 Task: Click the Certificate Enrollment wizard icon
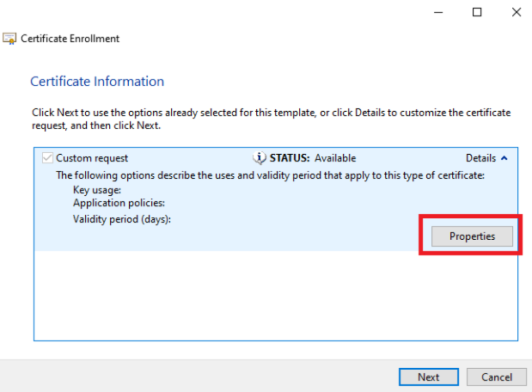[9, 39]
